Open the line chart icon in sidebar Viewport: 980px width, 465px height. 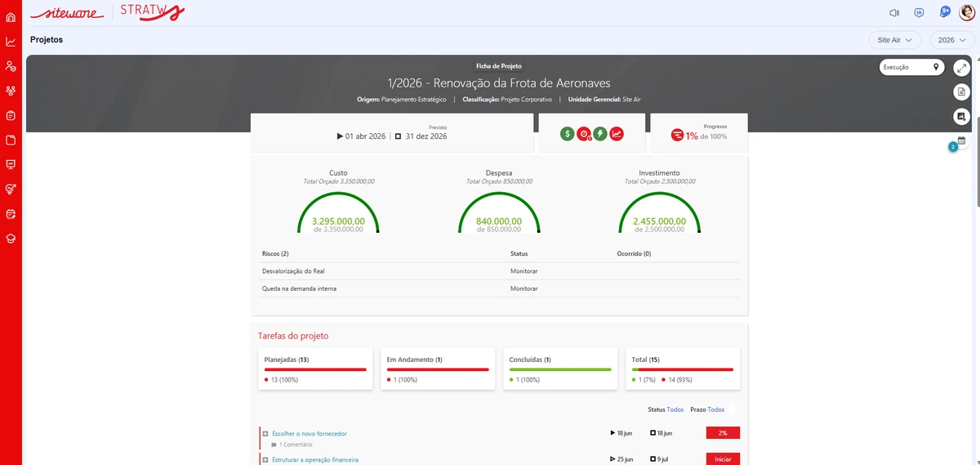11,42
